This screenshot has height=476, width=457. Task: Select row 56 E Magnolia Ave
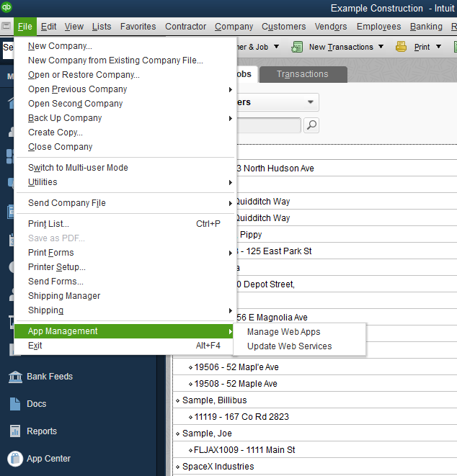[347, 318]
